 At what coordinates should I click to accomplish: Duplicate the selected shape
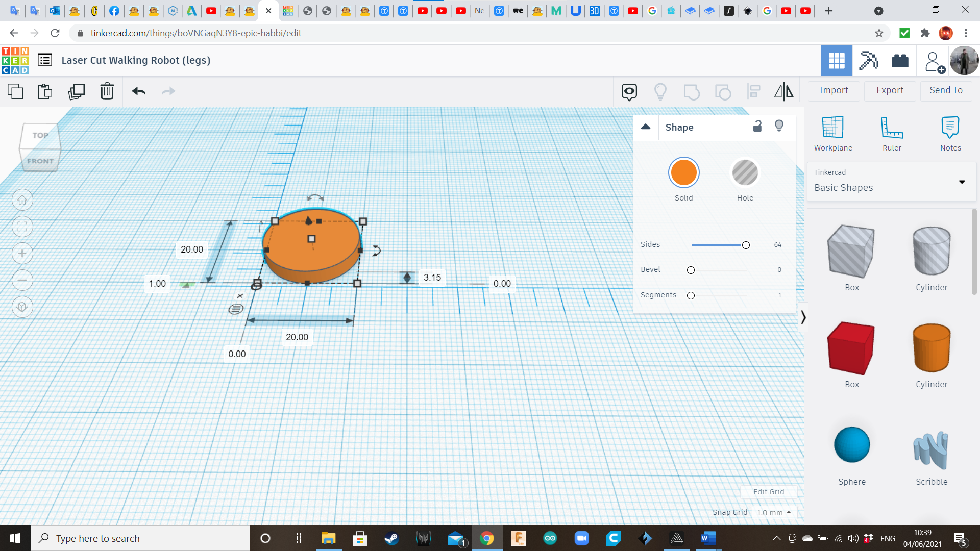coord(77,92)
